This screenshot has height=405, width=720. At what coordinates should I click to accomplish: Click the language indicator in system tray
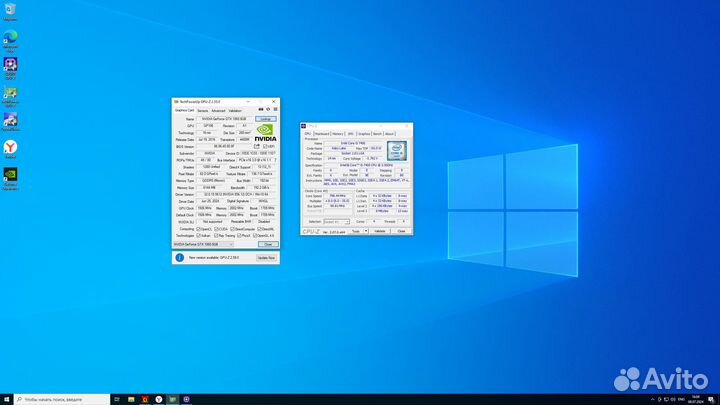[x=681, y=399]
